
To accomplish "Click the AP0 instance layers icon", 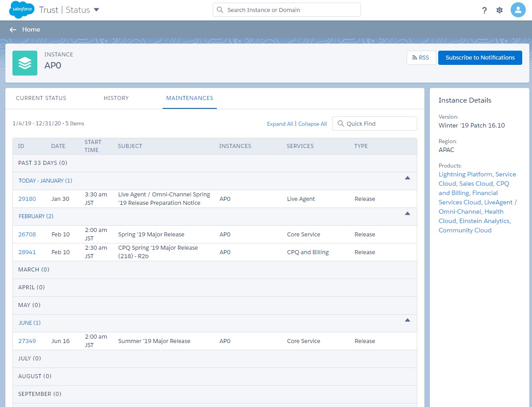I will tap(25, 63).
